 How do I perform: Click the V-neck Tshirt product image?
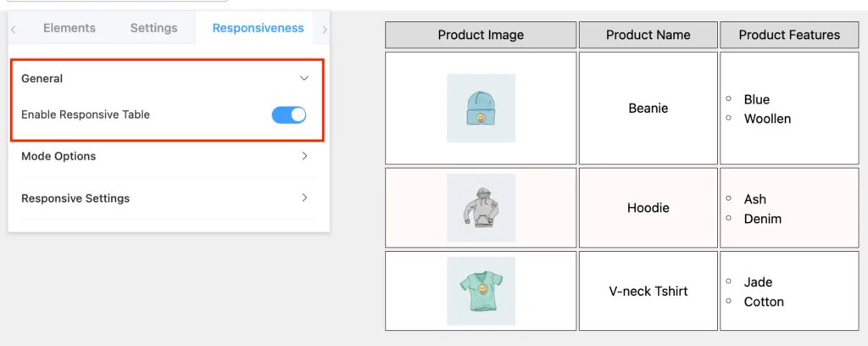pyautogui.click(x=481, y=291)
